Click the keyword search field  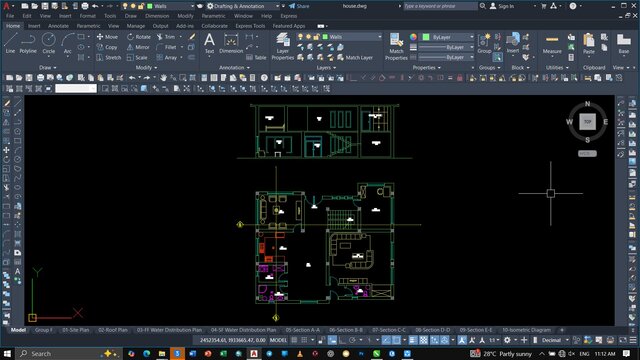(440, 6)
